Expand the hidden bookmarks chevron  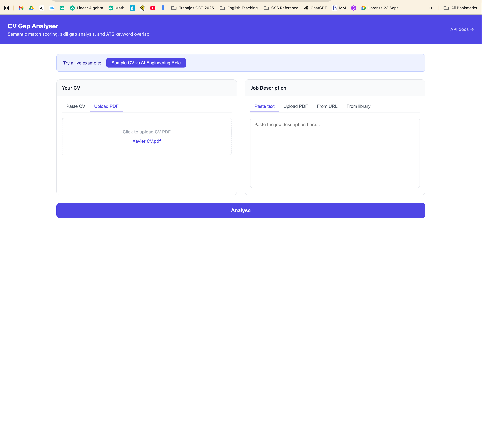point(431,8)
